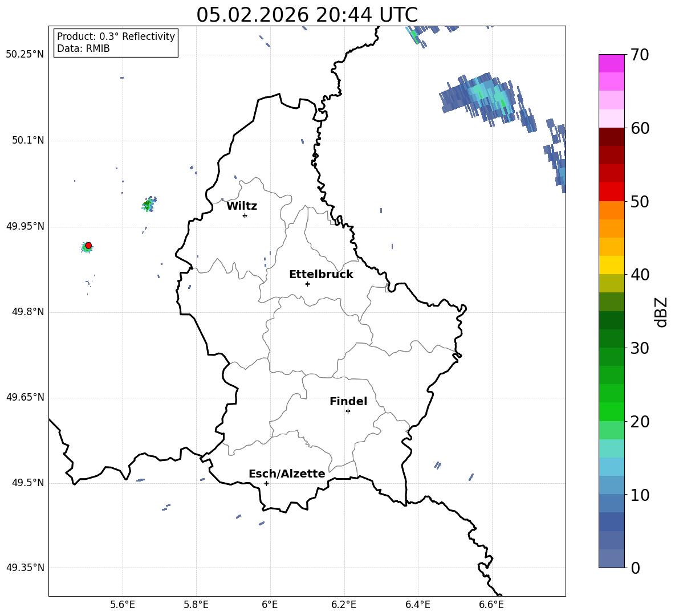This screenshot has width=675, height=616.
Task: Click the 6.2°E longitude label
Action: [344, 605]
